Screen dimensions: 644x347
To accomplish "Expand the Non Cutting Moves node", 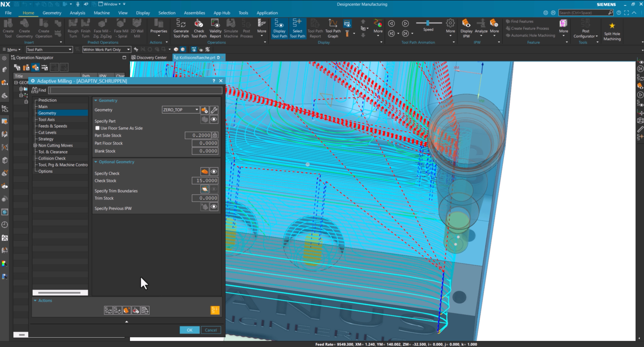I will [x=35, y=145].
